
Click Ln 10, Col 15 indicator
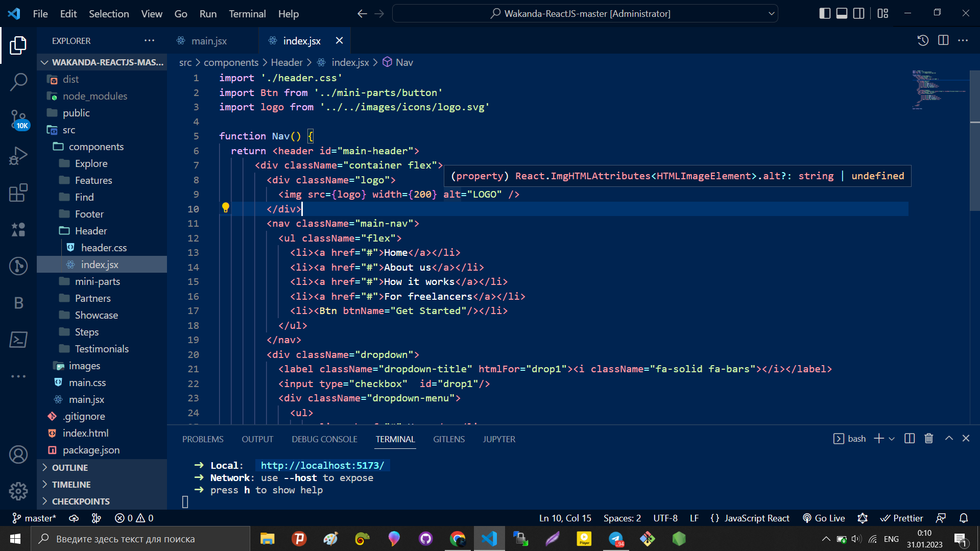click(565, 518)
